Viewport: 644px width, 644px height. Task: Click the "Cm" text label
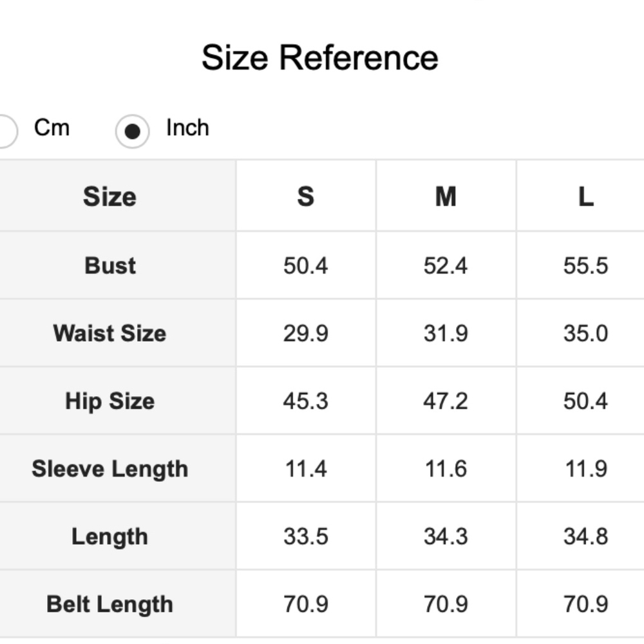[x=52, y=128]
